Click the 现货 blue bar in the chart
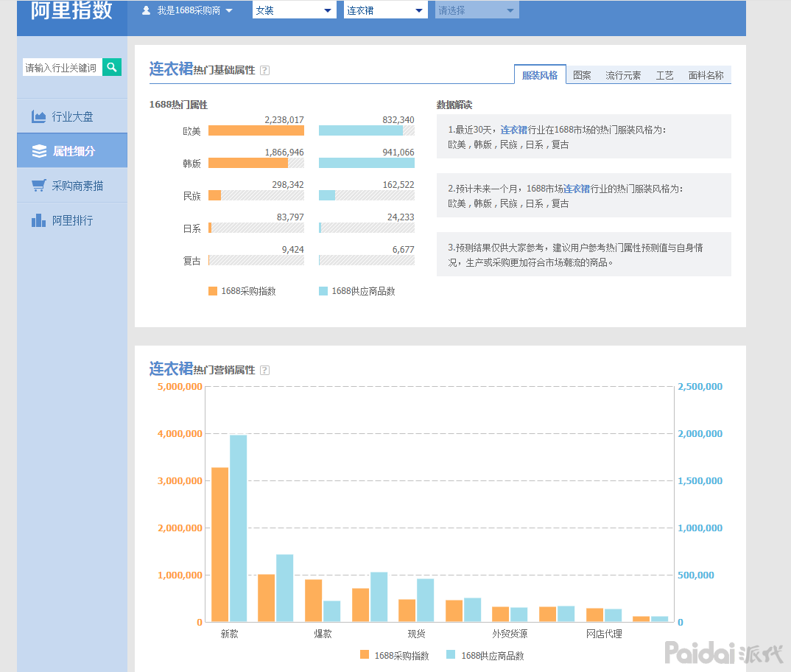The image size is (791, 672). 425,600
